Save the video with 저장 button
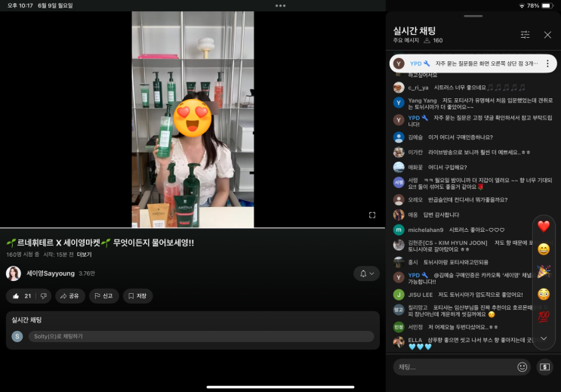 [137, 296]
